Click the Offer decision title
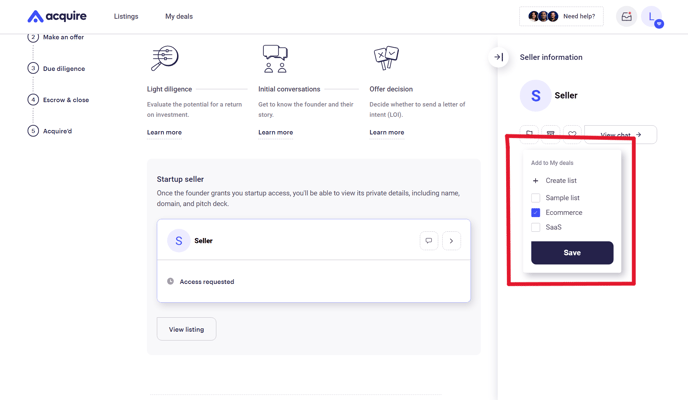688x400 pixels. click(x=391, y=89)
